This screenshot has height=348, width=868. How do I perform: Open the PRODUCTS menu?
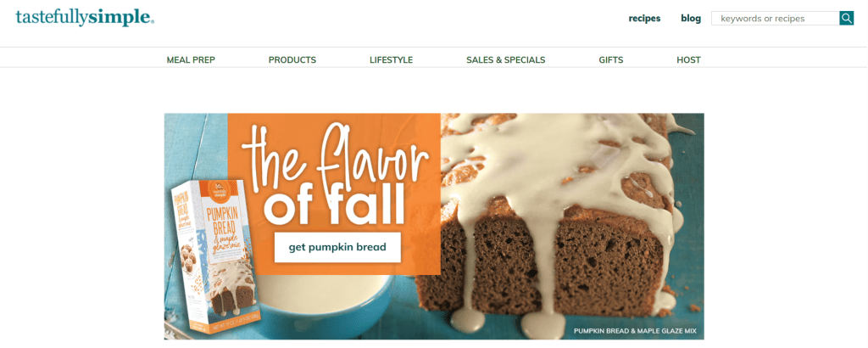click(x=292, y=60)
